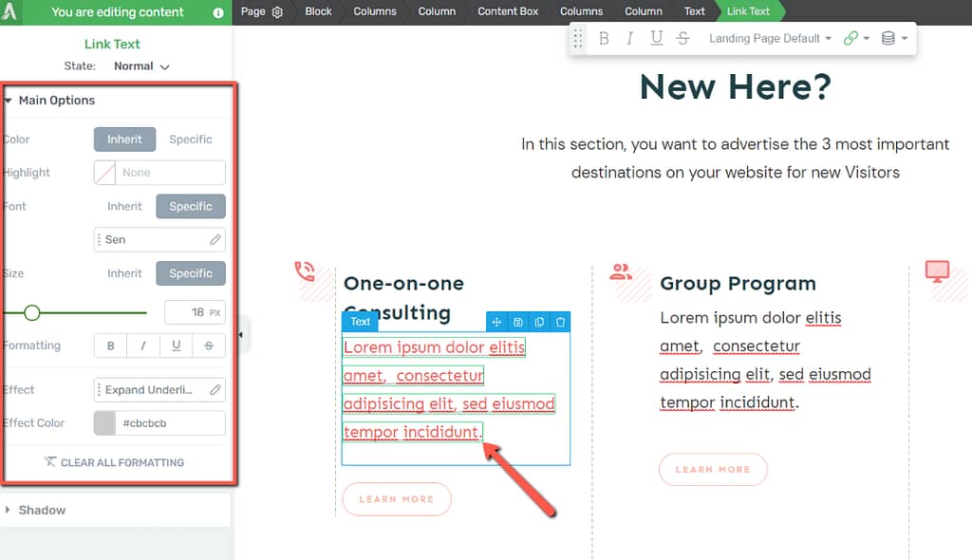This screenshot has height=560, width=972.
Task: Set Size to Inherit
Action: [124, 273]
